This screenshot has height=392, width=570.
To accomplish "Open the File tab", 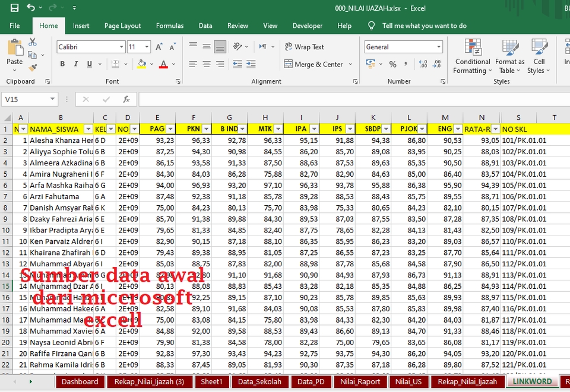I will pyautogui.click(x=14, y=26).
